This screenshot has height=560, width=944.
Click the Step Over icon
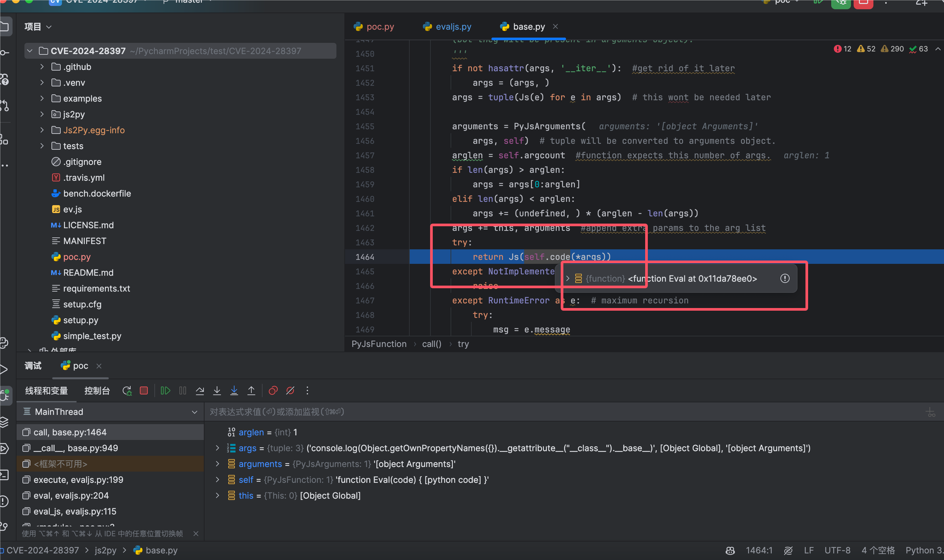tap(200, 390)
